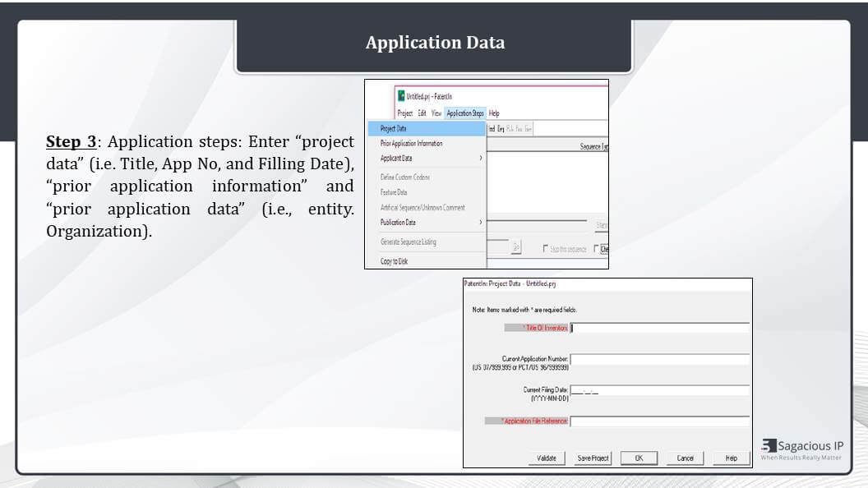This screenshot has width=868, height=488.
Task: Choose Prior Application Information menu entry
Action: pos(427,143)
